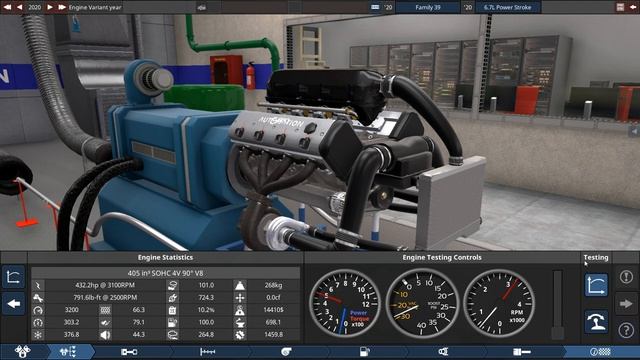The image size is (640, 360).
Task: Click the stat icon beside 10.2%
Action: (x=173, y=310)
